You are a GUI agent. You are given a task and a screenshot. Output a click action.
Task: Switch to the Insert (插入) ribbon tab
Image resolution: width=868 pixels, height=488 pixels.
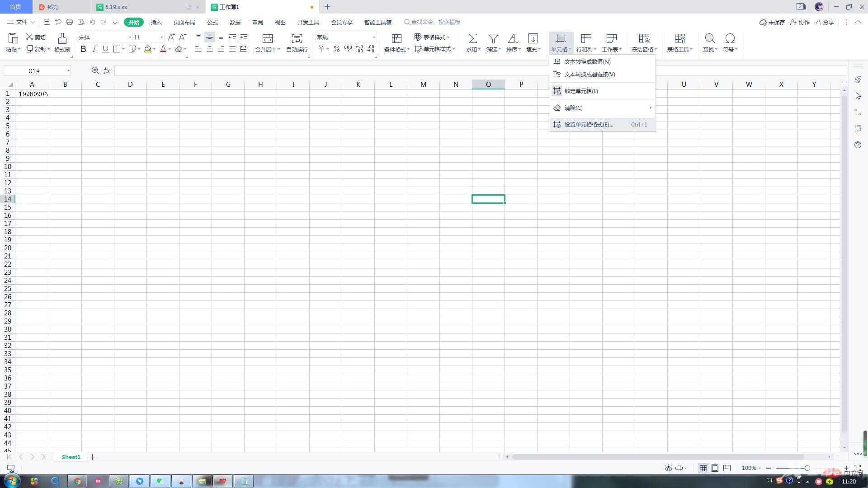pos(156,22)
